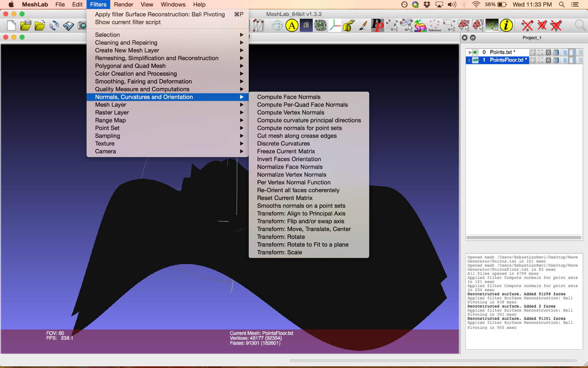The width and height of the screenshot is (588, 368).
Task: Open the Render menu
Action: (124, 4)
